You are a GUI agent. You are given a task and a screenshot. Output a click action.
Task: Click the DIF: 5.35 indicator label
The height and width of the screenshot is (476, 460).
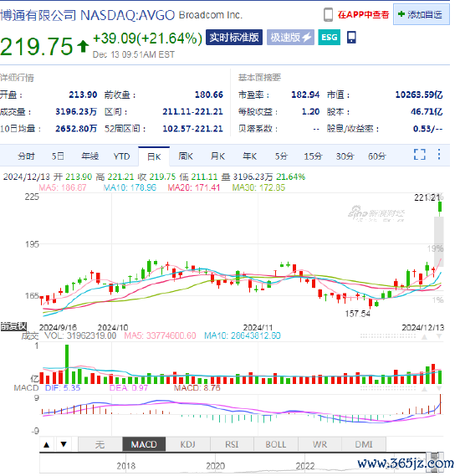tap(63, 388)
